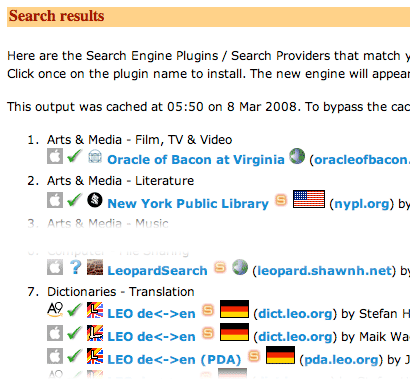This screenshot has height=392, width=410.
Task: Click the German flag beside pda.leo.org
Action: 280,355
